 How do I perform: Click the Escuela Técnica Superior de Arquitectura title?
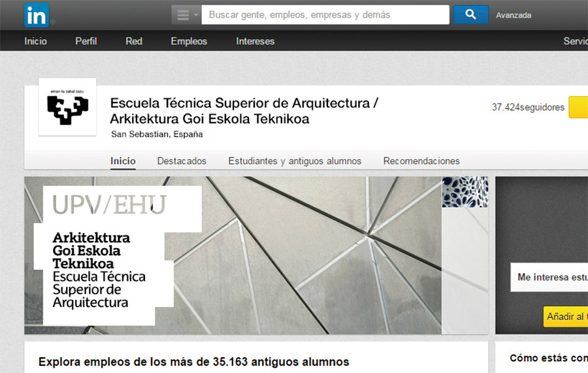pos(244,110)
